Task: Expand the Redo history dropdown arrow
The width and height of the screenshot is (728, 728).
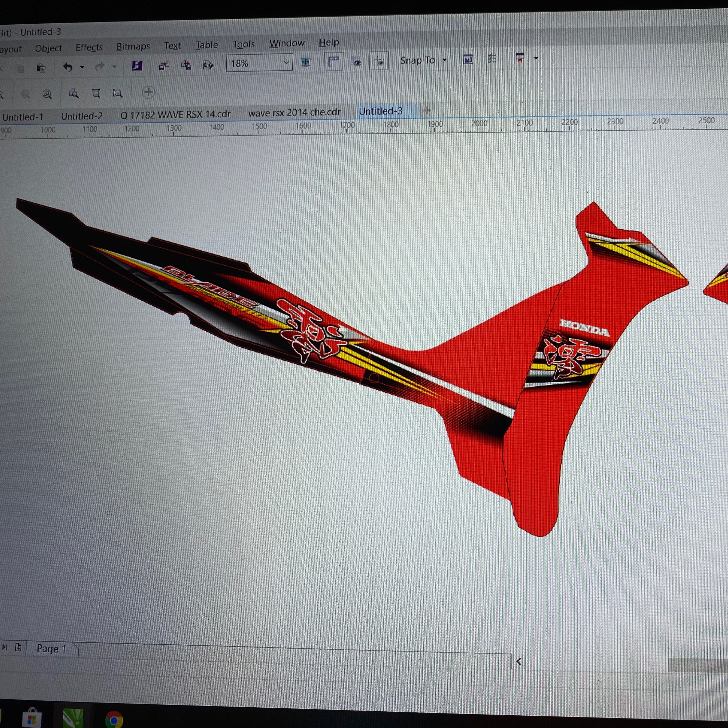Action: (x=114, y=67)
